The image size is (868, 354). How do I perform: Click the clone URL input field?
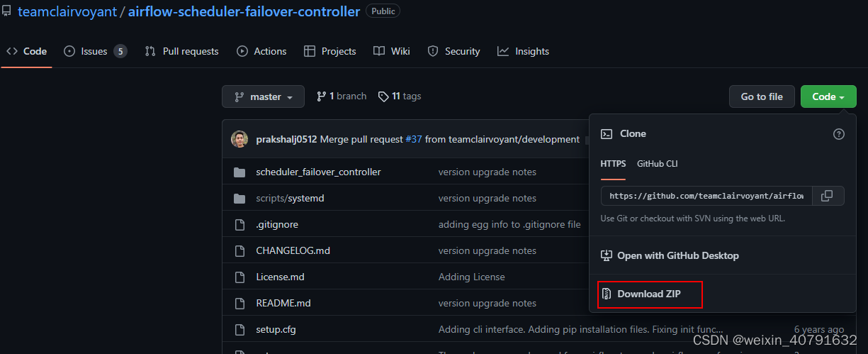pyautogui.click(x=705, y=196)
